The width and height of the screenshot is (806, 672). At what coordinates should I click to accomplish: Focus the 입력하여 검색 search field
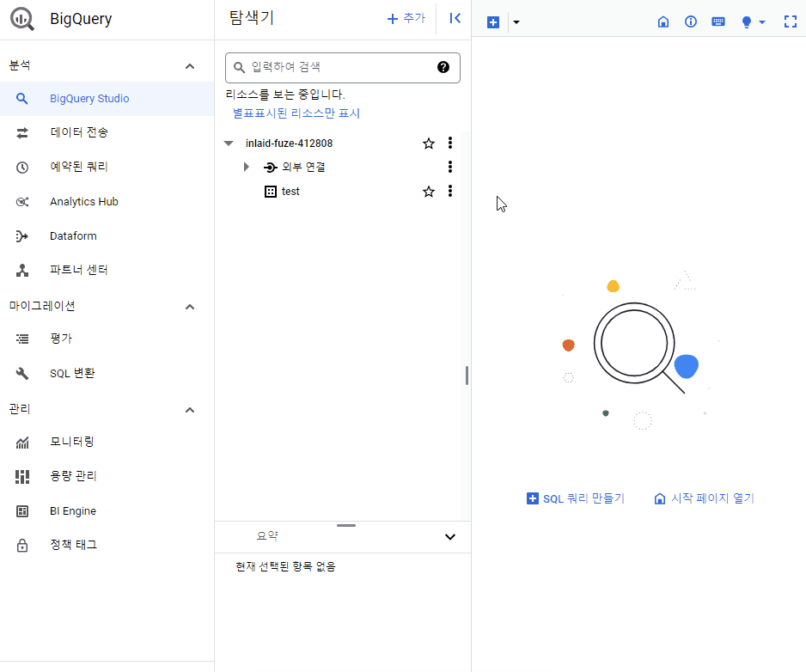[x=342, y=67]
